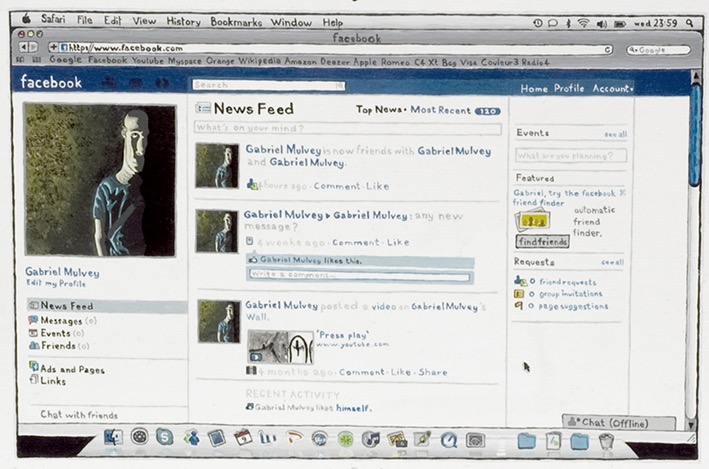Click the messages icon in the Facebook header
Screen dimensions: 709x469
pos(135,82)
